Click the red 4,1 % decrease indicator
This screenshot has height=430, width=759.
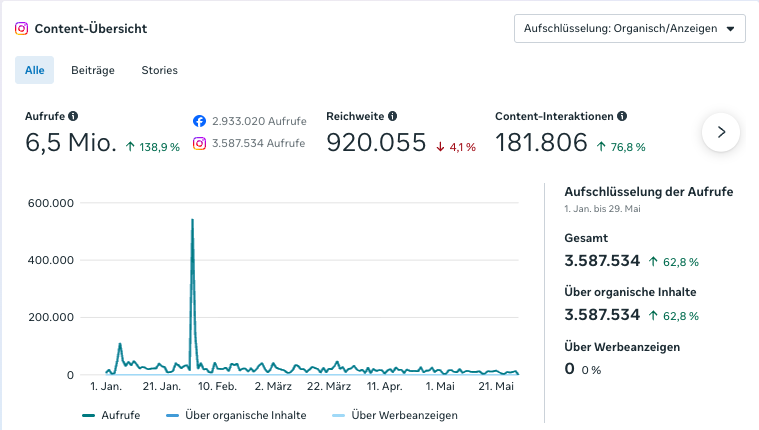(455, 147)
